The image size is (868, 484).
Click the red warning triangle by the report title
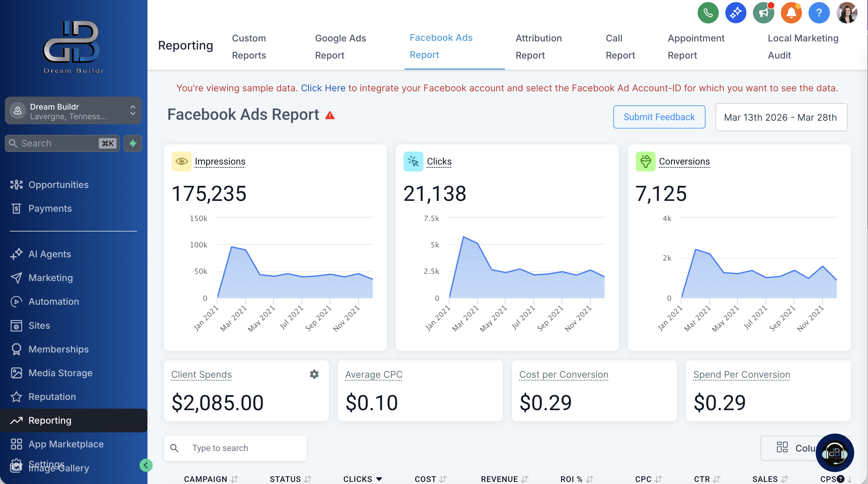pyautogui.click(x=330, y=116)
